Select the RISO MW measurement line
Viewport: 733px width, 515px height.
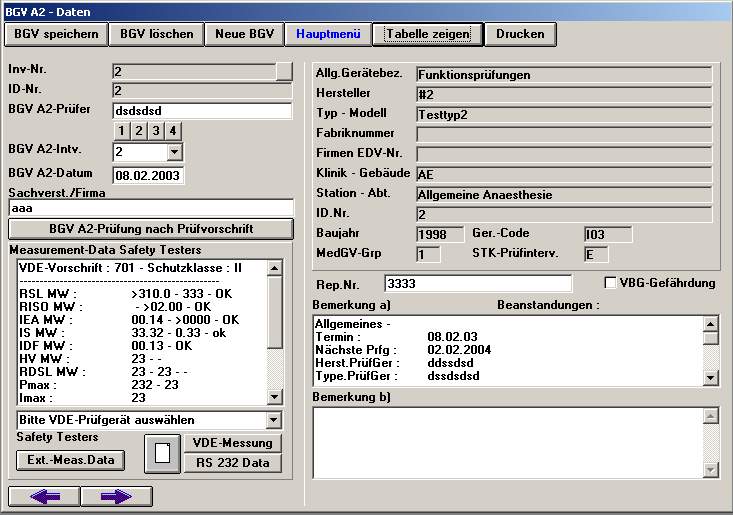click(115, 307)
